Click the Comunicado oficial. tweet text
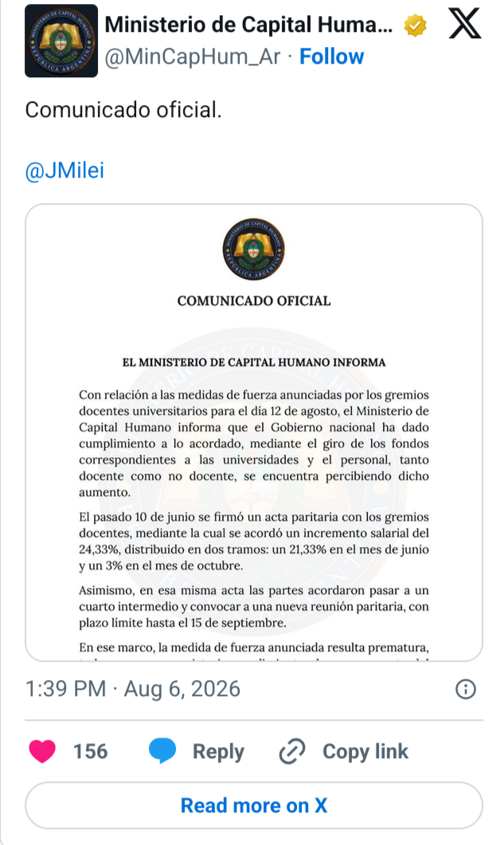This screenshot has height=845, width=504. click(123, 110)
